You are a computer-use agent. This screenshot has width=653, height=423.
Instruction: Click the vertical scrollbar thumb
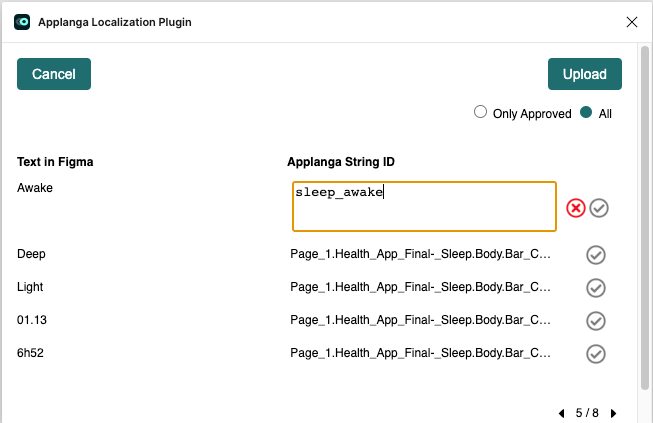[645, 218]
